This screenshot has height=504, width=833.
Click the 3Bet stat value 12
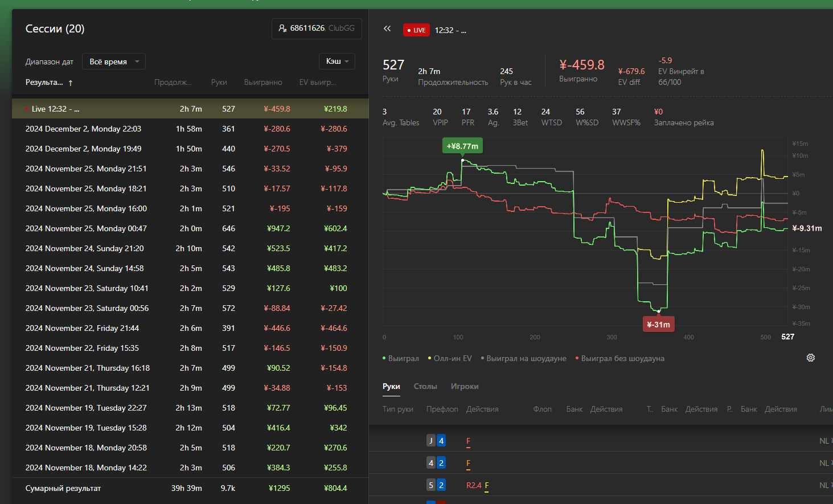517,112
